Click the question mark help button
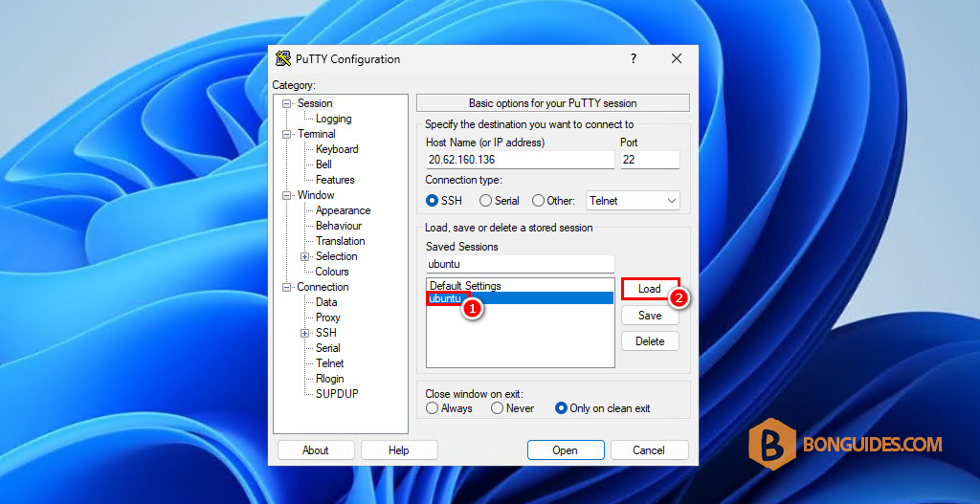980x504 pixels. [x=634, y=58]
